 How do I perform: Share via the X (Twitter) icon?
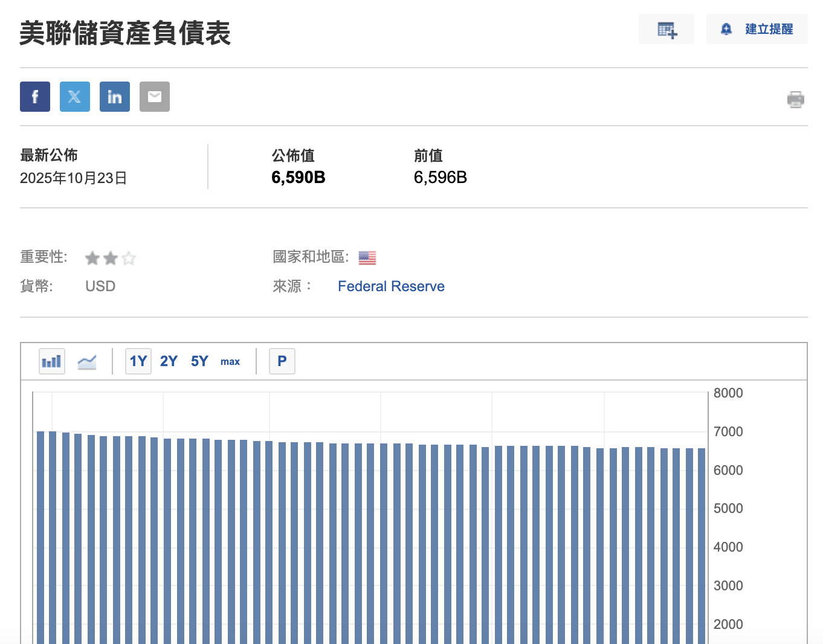coord(75,97)
